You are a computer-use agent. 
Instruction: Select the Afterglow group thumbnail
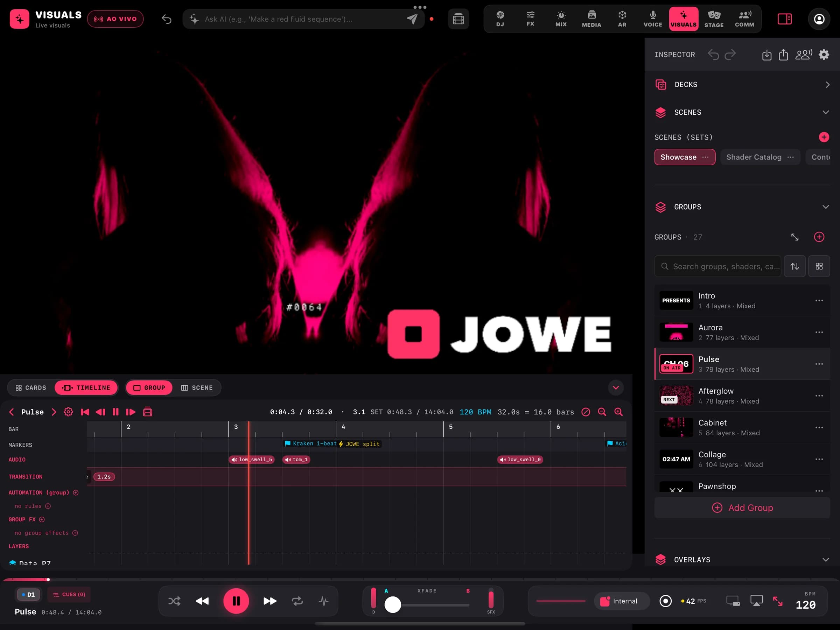(676, 395)
